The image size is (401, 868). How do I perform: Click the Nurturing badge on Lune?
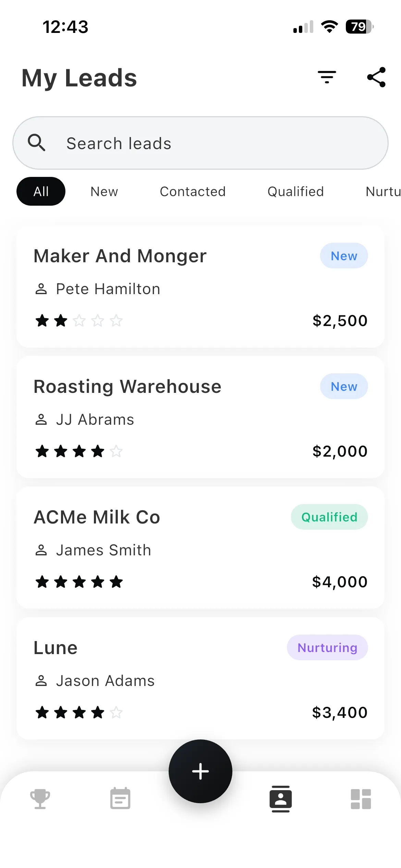tap(327, 647)
